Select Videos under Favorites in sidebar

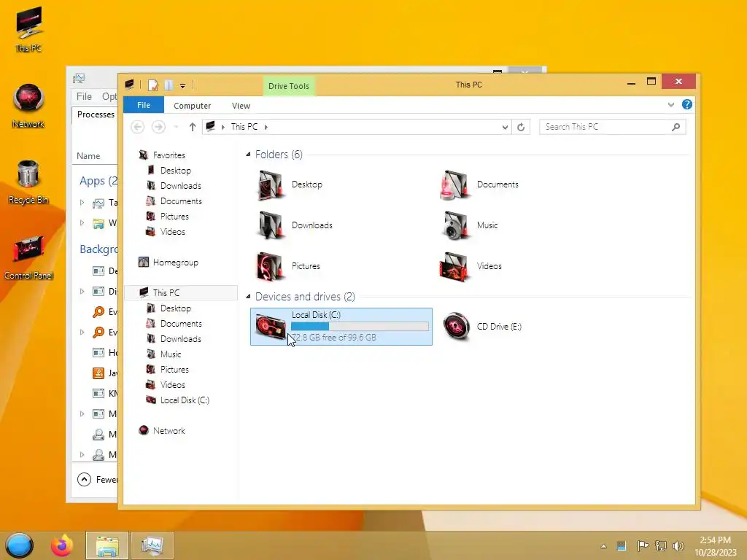[166, 232]
